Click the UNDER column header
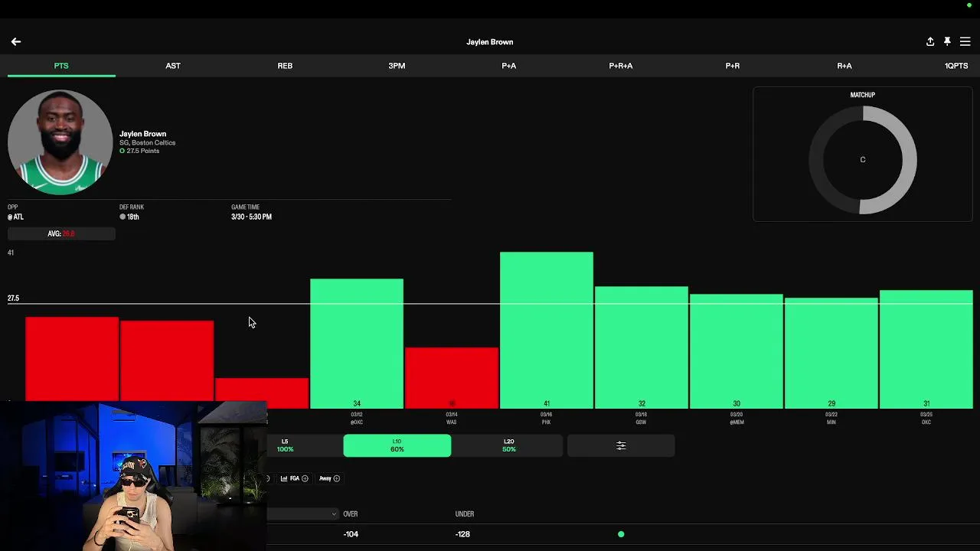This screenshot has height=551, width=980. click(465, 514)
